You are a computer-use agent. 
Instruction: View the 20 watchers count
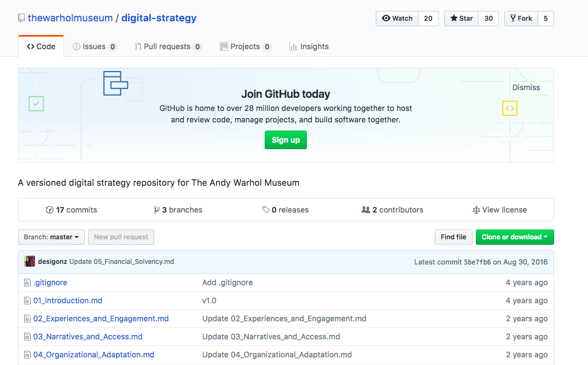(428, 19)
